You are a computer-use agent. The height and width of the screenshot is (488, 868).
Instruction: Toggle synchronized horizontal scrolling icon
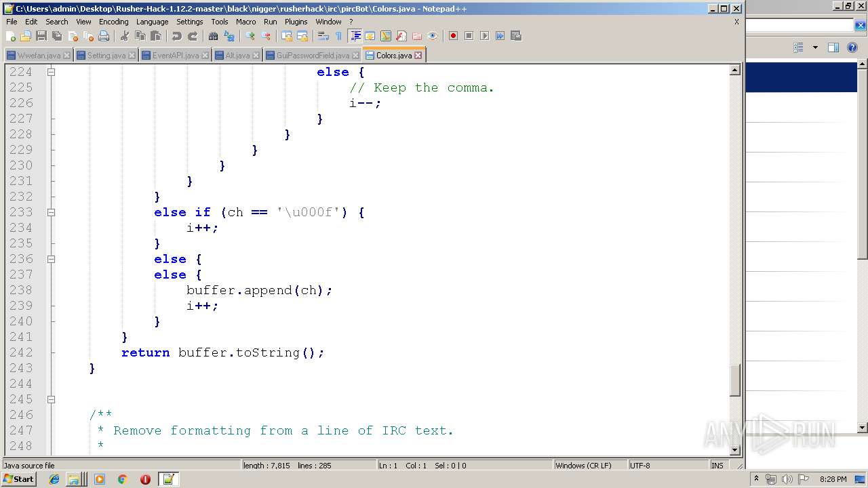pyautogui.click(x=302, y=36)
